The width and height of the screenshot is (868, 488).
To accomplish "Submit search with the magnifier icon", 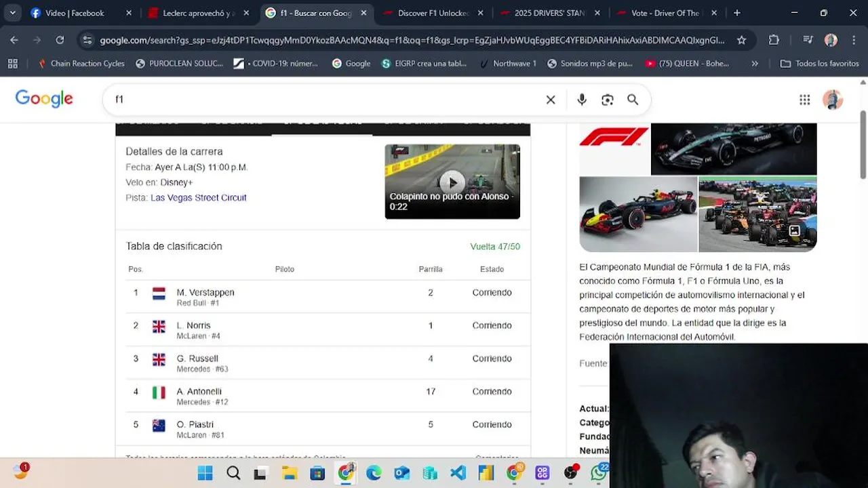I will coord(633,100).
